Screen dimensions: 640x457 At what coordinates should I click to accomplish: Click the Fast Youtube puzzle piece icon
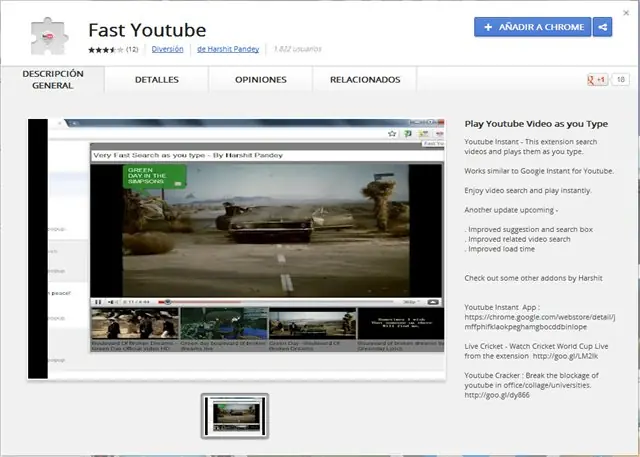(49, 36)
